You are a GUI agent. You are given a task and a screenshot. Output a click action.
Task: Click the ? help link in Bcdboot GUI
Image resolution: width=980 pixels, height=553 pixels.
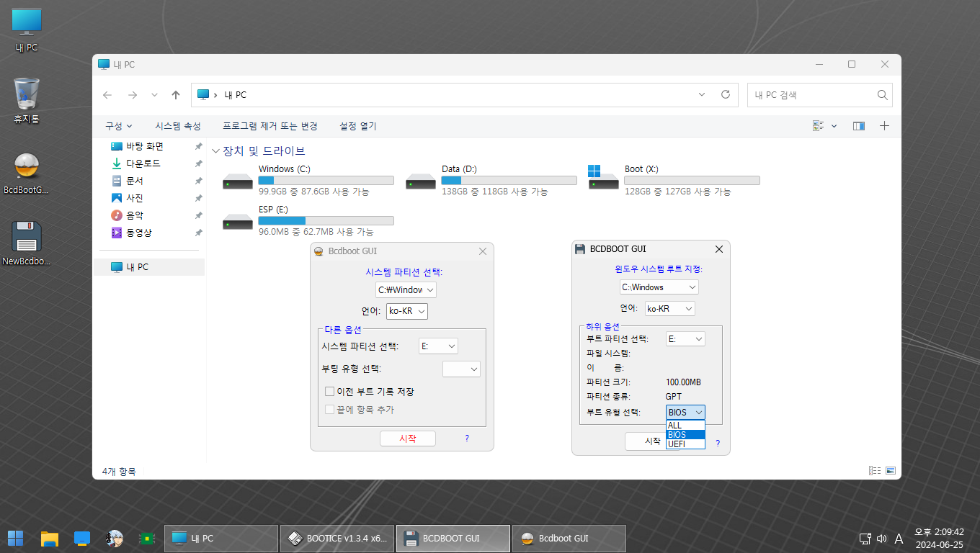(x=467, y=438)
